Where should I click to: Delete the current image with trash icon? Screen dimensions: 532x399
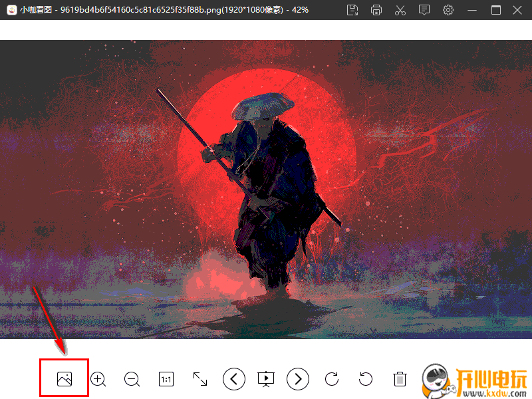coord(400,379)
